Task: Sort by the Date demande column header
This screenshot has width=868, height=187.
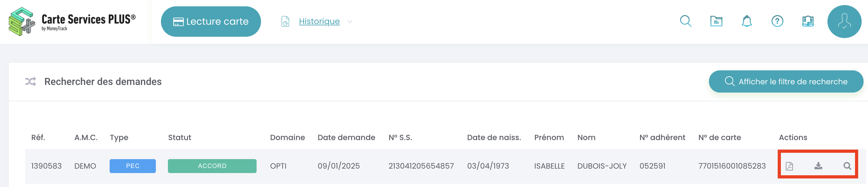Action: click(x=346, y=138)
